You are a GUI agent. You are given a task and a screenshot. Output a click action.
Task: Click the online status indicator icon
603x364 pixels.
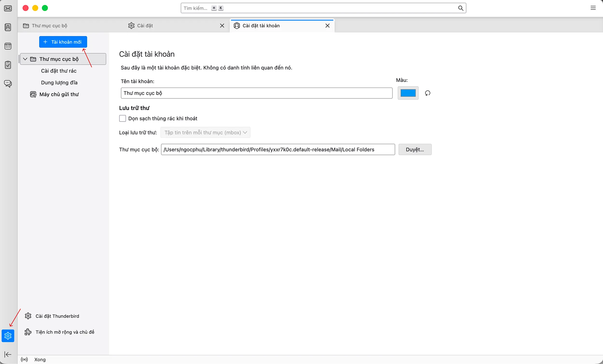pos(24,359)
